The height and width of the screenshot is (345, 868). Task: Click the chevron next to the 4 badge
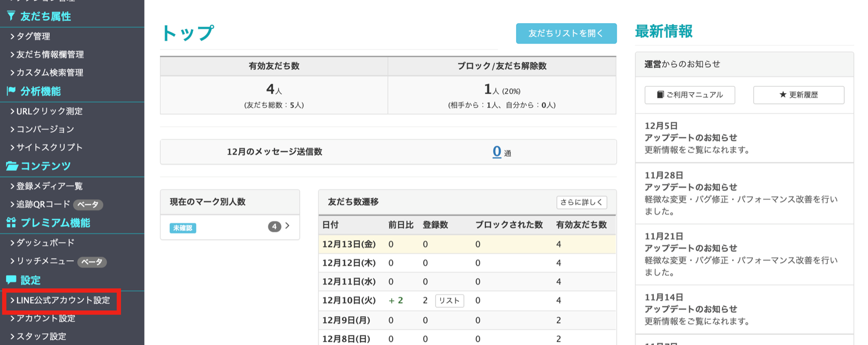[288, 226]
